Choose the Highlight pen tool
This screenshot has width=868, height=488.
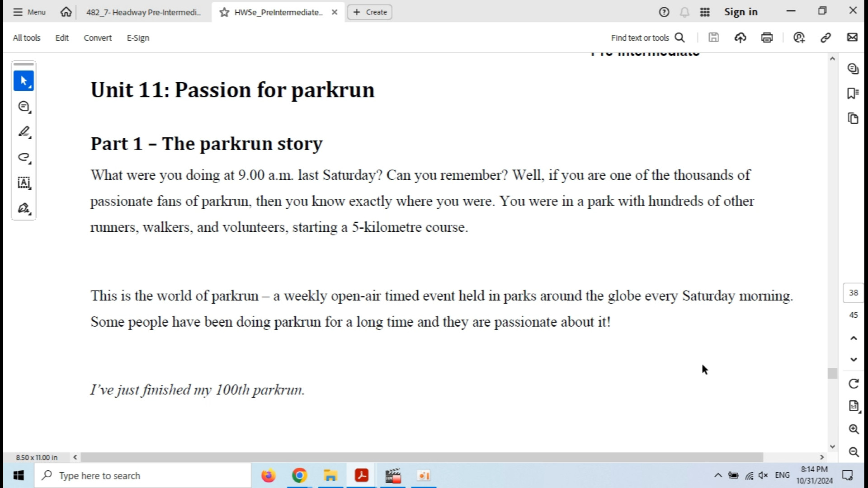[24, 132]
